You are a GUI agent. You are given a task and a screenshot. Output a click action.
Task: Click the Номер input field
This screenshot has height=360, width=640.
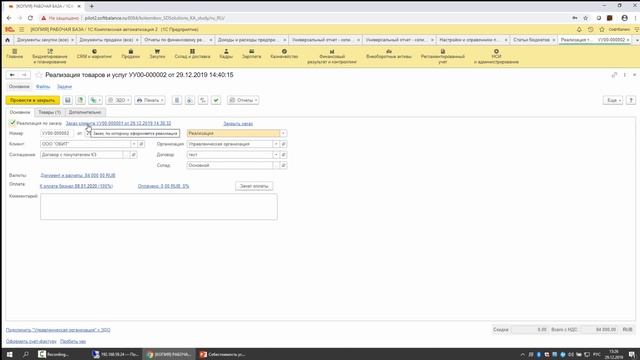click(57, 133)
